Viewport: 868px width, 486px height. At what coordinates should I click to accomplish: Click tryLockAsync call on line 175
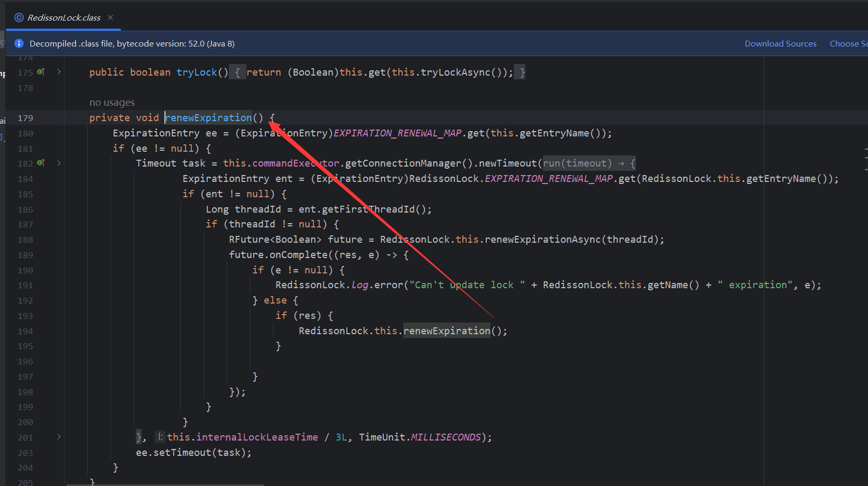[x=456, y=72]
